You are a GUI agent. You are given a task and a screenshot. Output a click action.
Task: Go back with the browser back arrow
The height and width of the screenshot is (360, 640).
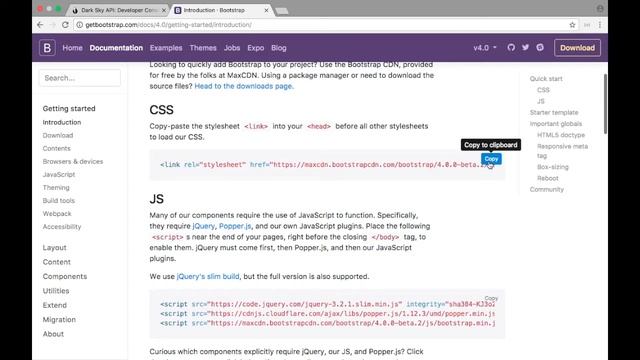coord(40,24)
